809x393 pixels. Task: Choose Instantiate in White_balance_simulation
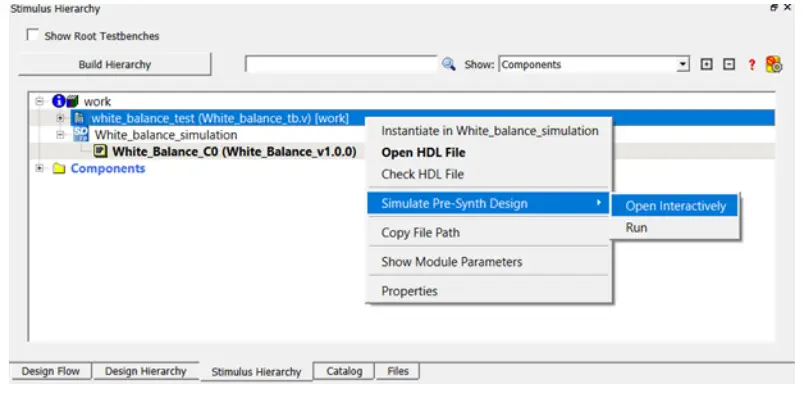(490, 131)
